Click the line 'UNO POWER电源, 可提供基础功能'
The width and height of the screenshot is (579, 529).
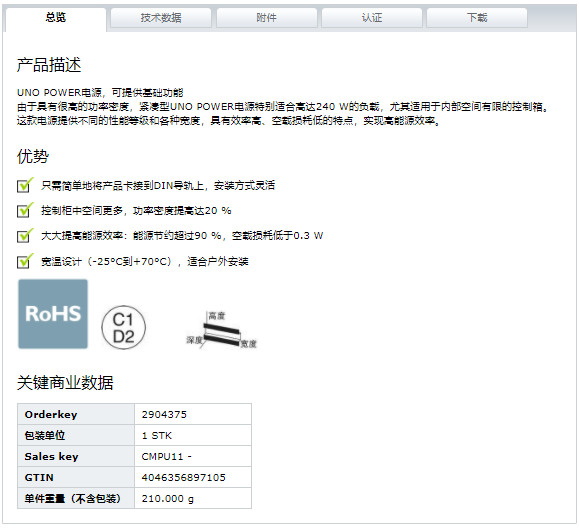[100, 93]
